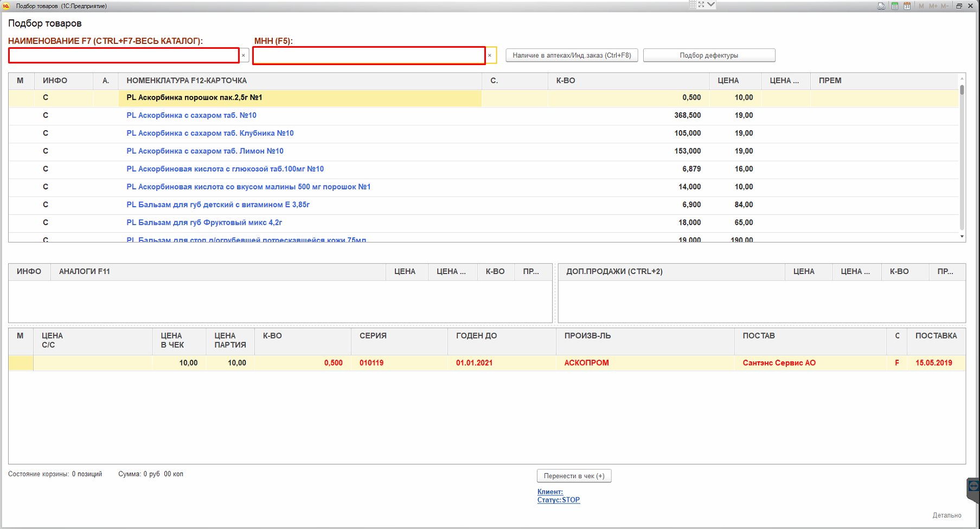The width and height of the screenshot is (980, 529).
Task: Open the Клиент link
Action: (x=550, y=492)
